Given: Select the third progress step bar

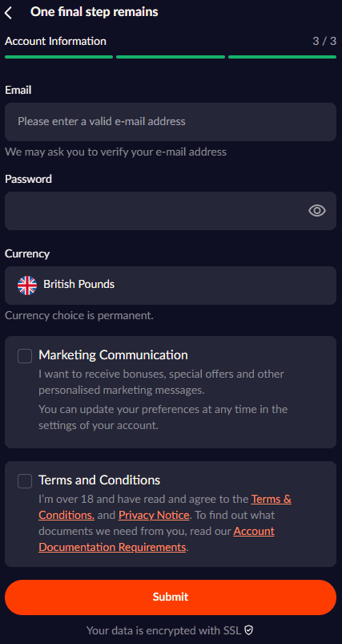Looking at the screenshot, I should pos(283,57).
